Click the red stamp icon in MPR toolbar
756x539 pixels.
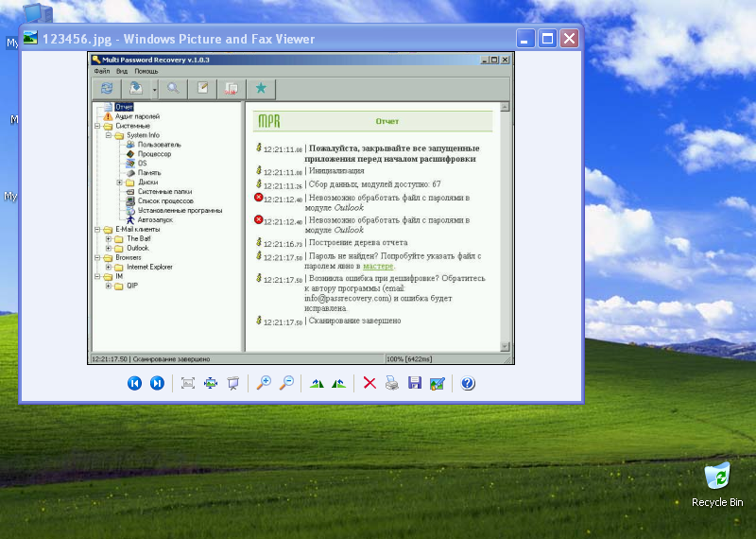(x=232, y=88)
